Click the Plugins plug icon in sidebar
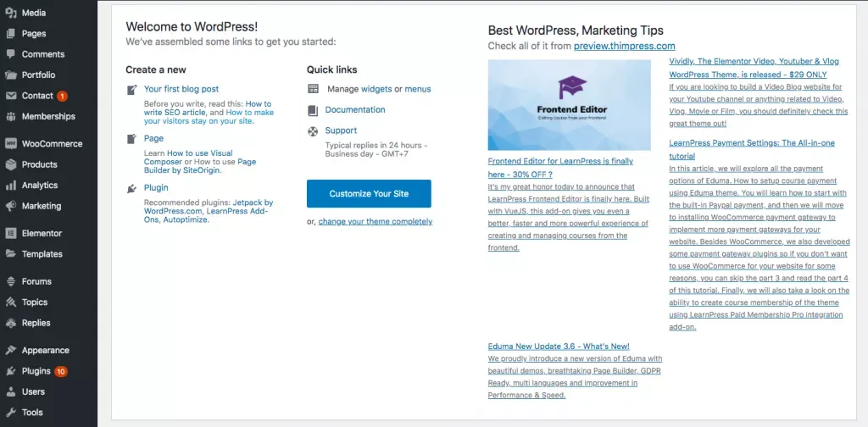This screenshot has width=868, height=427. pos(10,371)
